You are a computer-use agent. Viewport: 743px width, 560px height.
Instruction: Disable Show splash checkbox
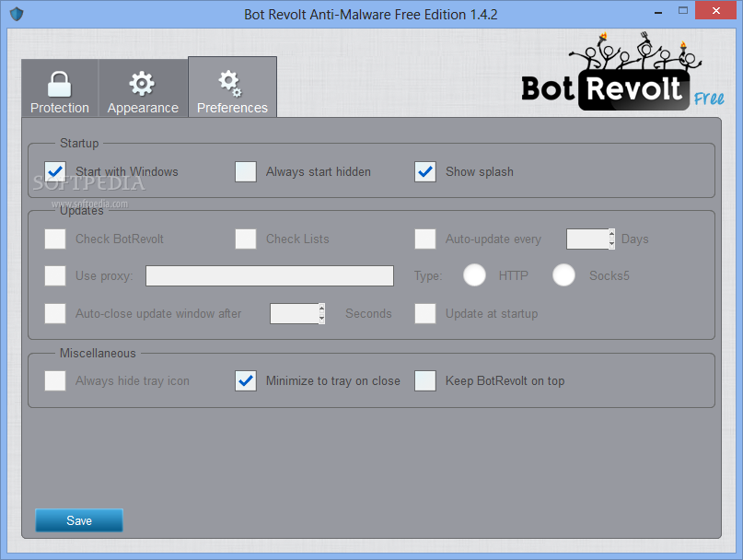coord(425,171)
